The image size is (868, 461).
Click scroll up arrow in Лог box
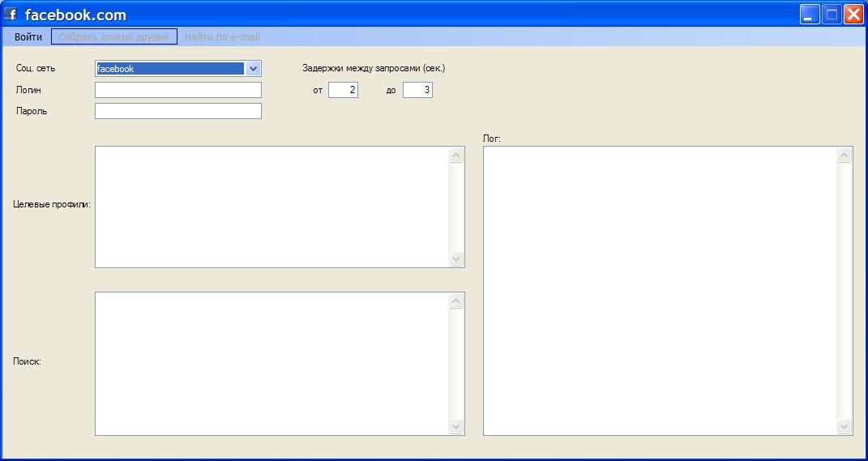coord(844,156)
